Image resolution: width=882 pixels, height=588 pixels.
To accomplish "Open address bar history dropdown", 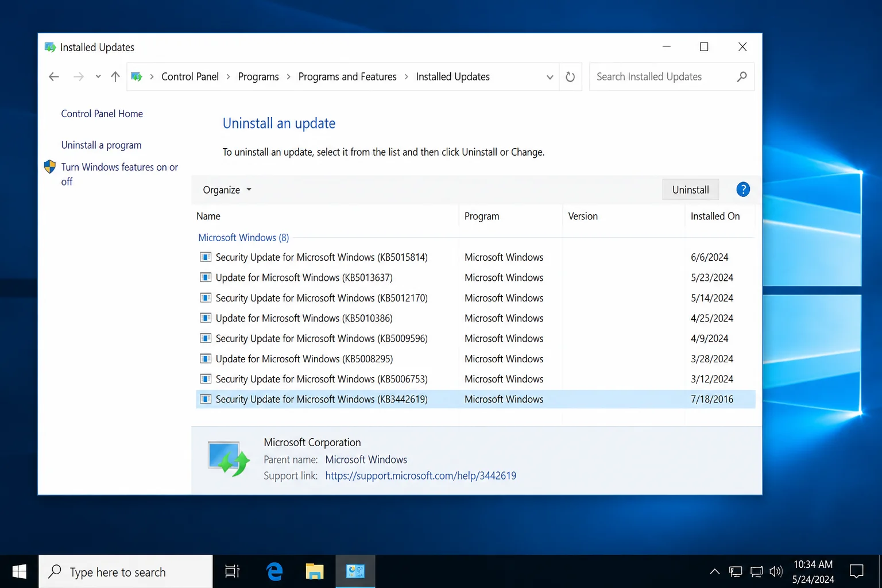I will 550,77.
